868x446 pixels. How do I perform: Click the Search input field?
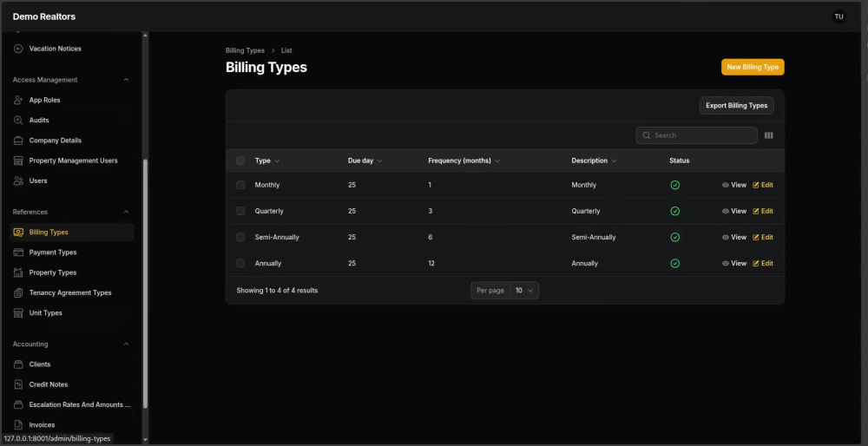click(696, 135)
